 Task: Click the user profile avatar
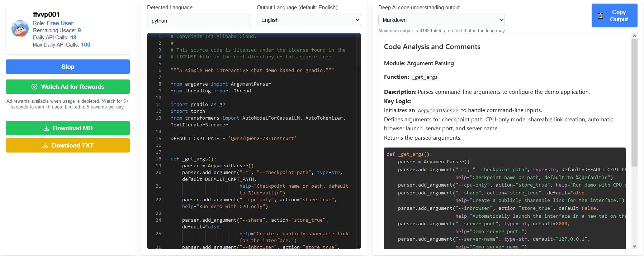[20, 29]
